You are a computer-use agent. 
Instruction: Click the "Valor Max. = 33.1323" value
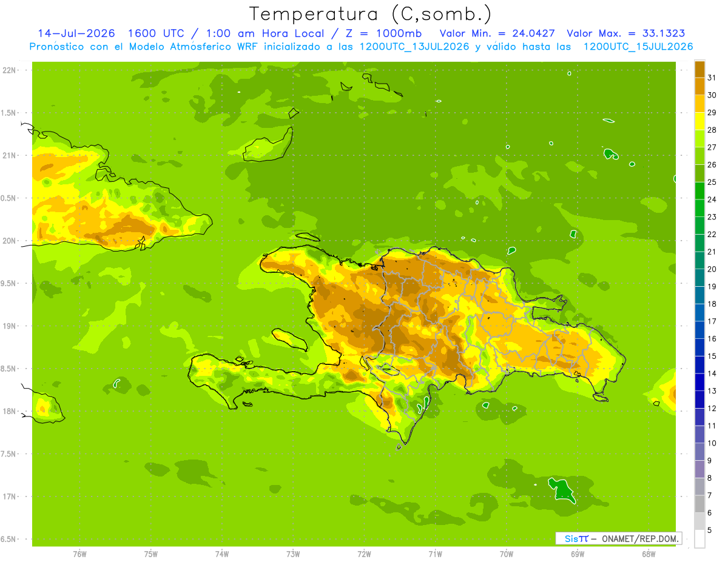point(626,33)
